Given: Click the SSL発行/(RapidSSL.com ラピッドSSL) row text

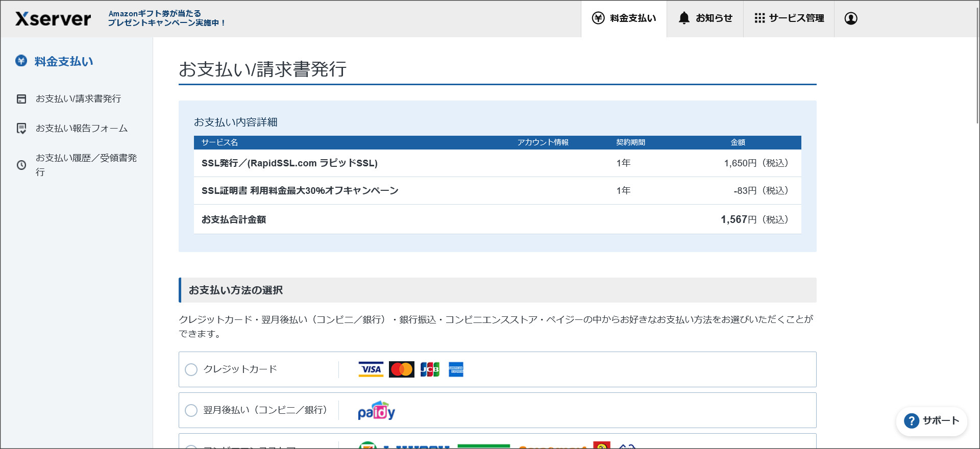Looking at the screenshot, I should (289, 163).
